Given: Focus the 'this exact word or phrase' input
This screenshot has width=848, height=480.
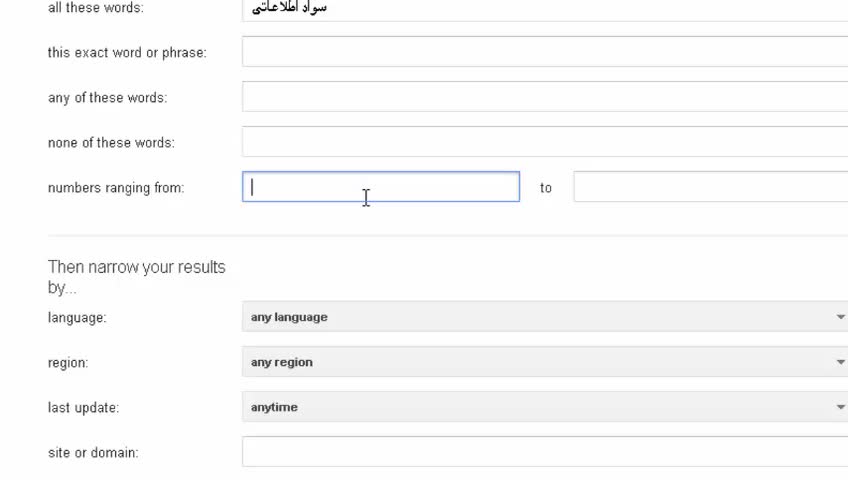Looking at the screenshot, I should click(x=545, y=52).
